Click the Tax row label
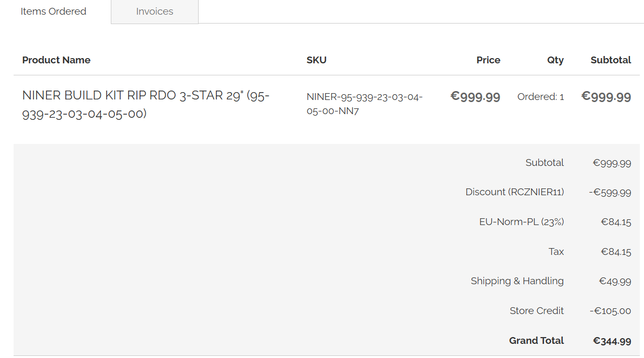 click(556, 252)
